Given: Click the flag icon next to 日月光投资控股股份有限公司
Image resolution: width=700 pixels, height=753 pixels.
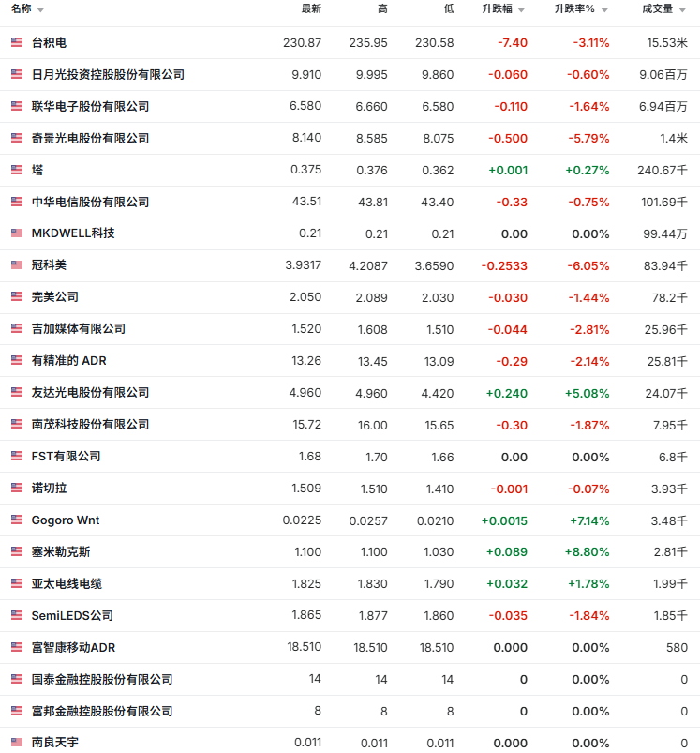Looking at the screenshot, I should 17,74.
